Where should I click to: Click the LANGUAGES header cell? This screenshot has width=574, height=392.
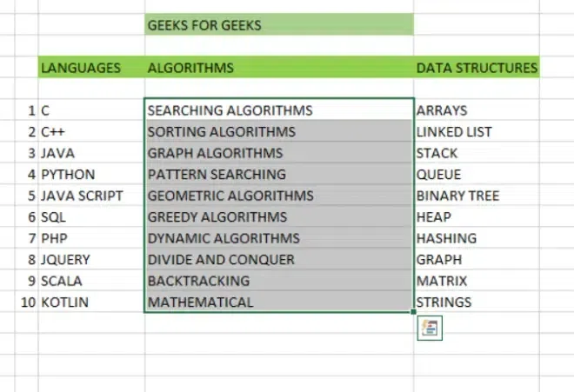(81, 67)
